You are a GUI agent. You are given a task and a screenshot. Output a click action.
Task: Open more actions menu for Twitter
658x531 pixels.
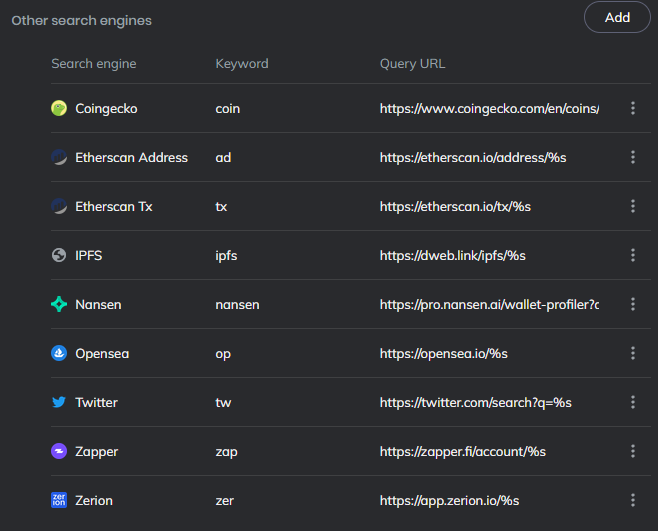633,402
